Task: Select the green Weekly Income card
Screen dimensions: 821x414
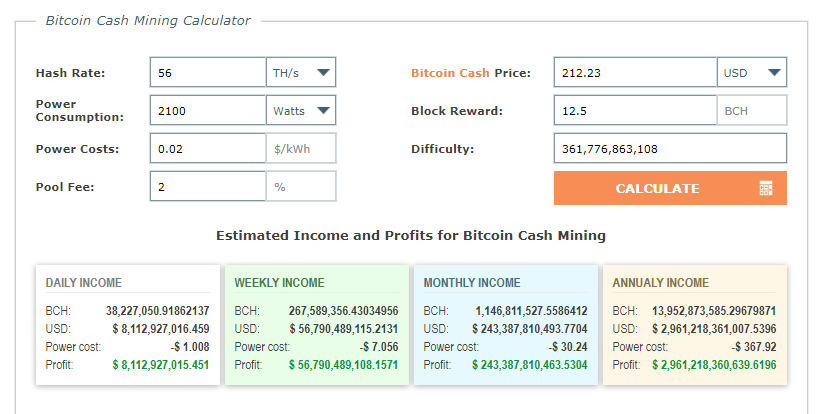Action: pyautogui.click(x=317, y=325)
